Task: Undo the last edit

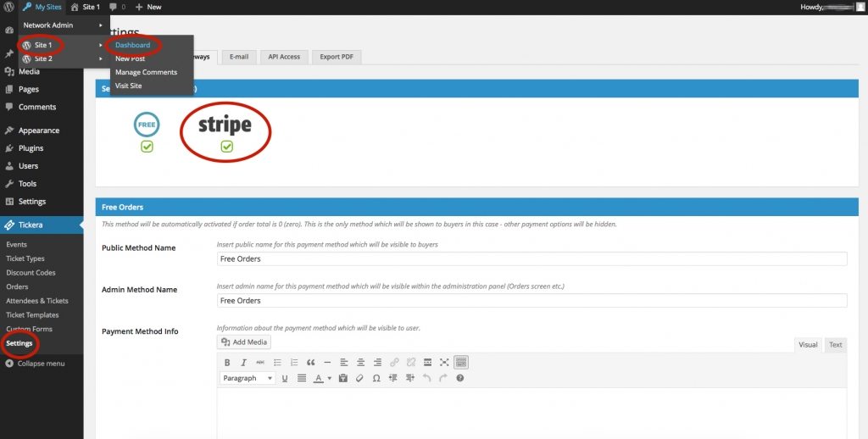Action: coord(426,378)
